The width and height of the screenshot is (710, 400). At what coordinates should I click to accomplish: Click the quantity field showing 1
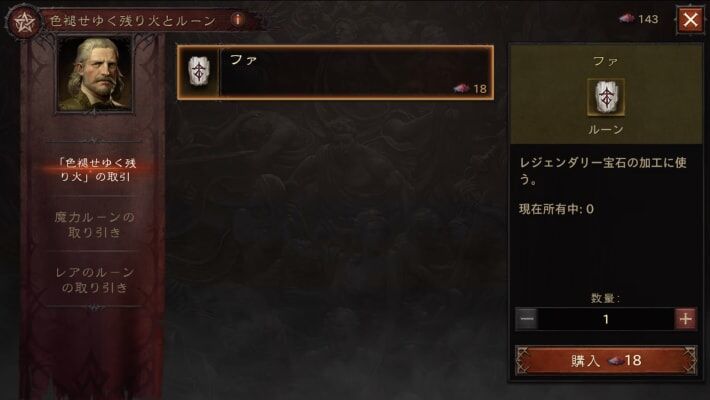click(606, 319)
